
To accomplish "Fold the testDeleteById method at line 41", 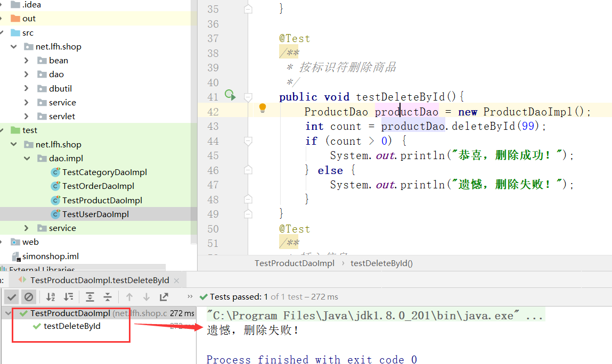I will pyautogui.click(x=248, y=97).
